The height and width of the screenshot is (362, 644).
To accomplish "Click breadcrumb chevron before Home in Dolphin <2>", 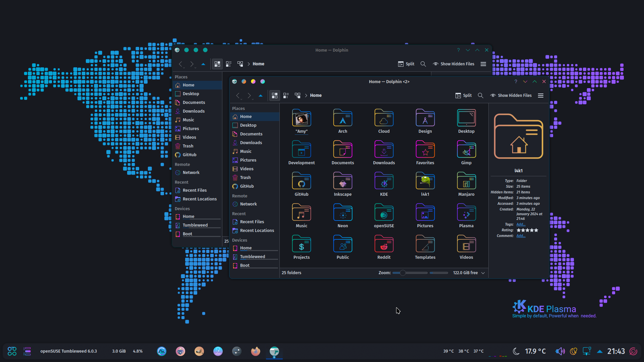I will [306, 96].
